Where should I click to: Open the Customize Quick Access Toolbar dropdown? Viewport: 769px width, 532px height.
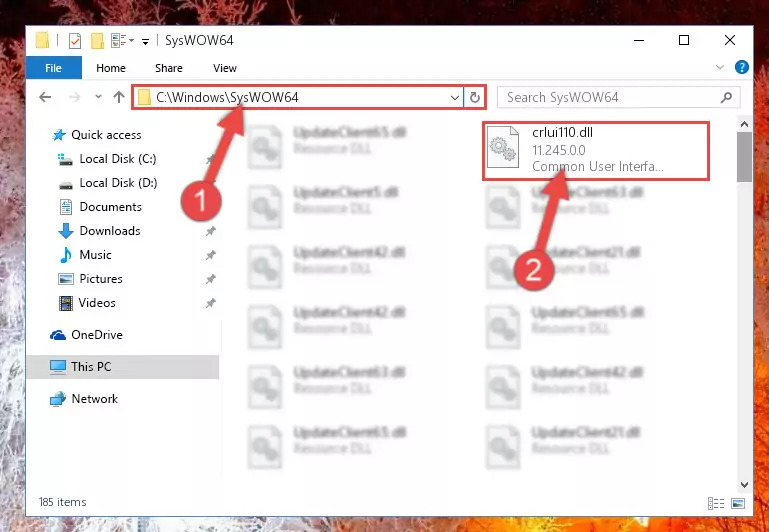click(145, 42)
